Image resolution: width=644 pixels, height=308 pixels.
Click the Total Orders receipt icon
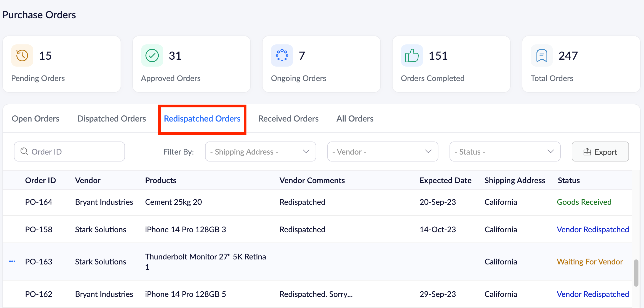point(541,55)
